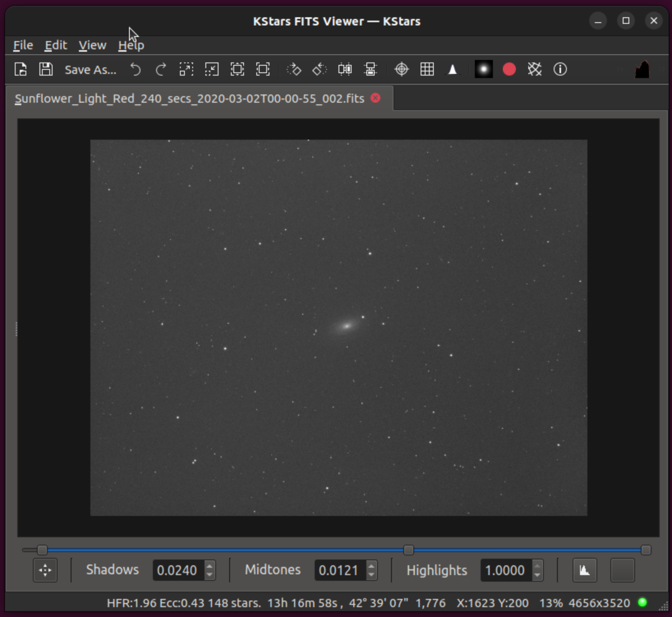Open the histogram panel from toolbar's right end
Image resolution: width=672 pixels, height=617 pixels.
click(x=642, y=69)
